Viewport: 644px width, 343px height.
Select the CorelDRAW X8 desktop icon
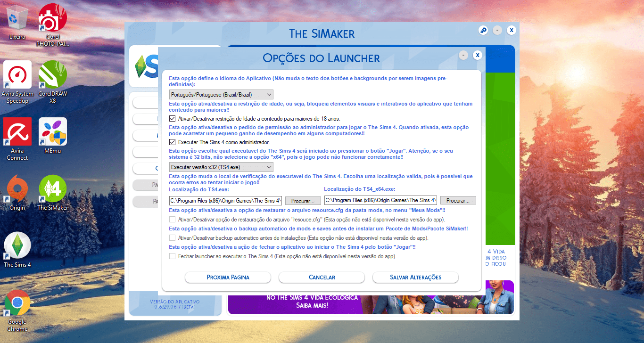click(x=52, y=82)
